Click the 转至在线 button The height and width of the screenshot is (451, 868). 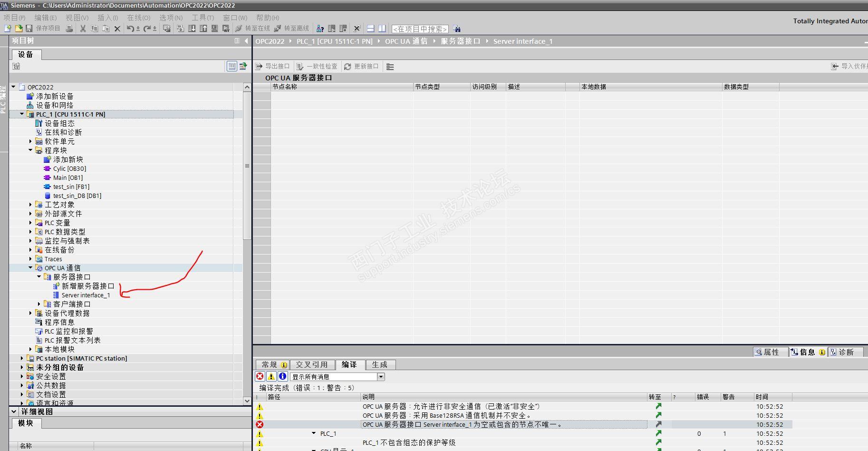[x=253, y=29]
